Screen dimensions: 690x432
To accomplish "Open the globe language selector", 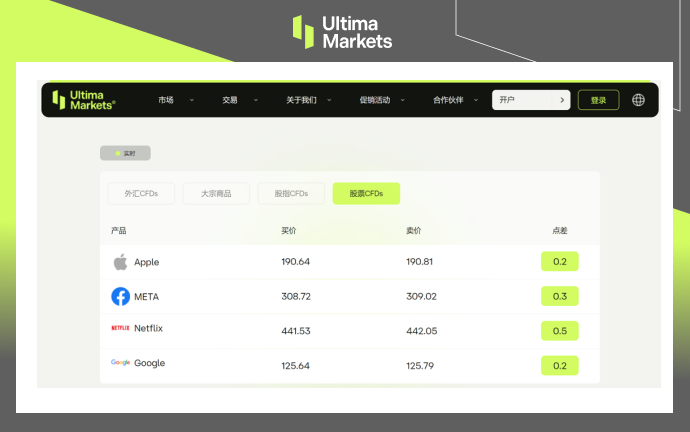I will pyautogui.click(x=638, y=100).
